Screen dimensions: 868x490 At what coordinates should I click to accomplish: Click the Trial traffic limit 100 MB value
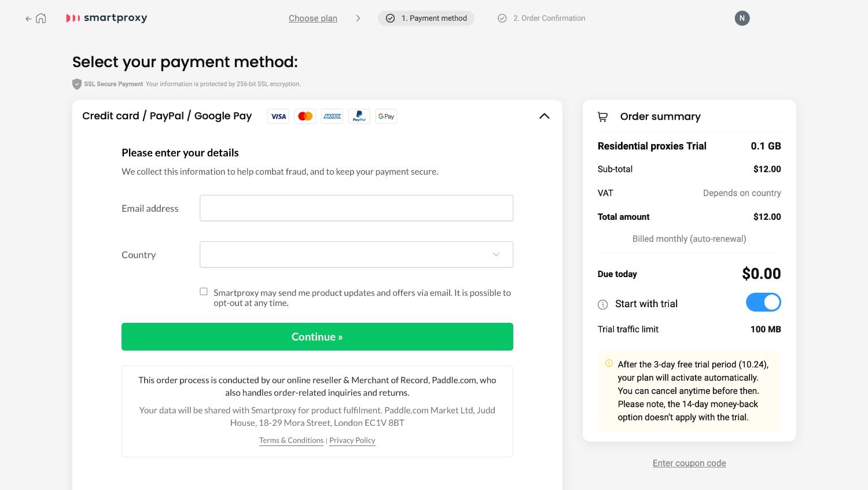766,329
